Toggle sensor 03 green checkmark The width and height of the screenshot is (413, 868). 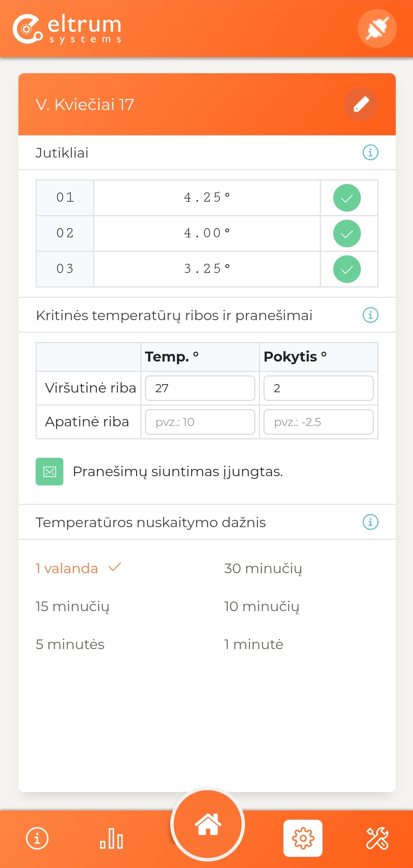pos(347,269)
